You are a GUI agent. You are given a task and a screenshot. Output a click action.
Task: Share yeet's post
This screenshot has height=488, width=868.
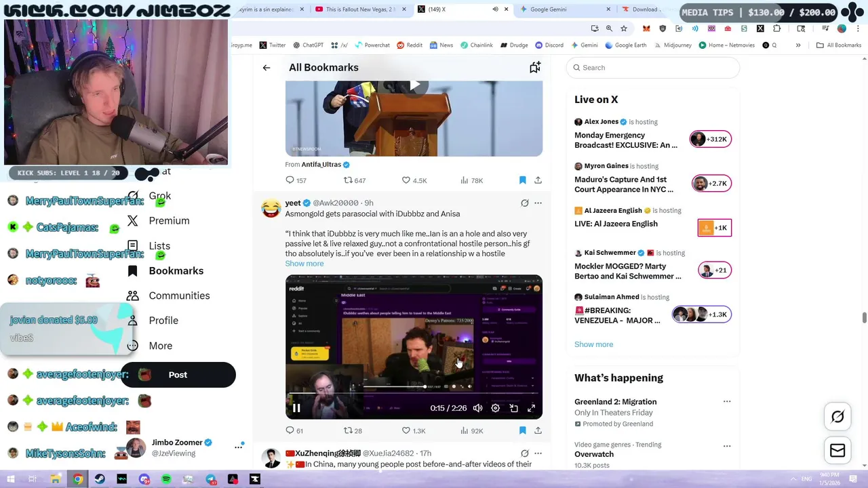[538, 430]
